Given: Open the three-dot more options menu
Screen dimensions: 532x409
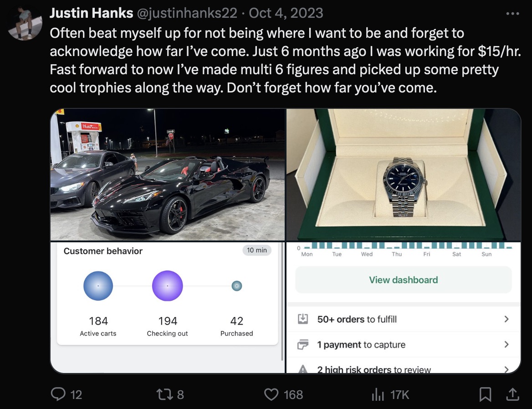Looking at the screenshot, I should point(512,14).
